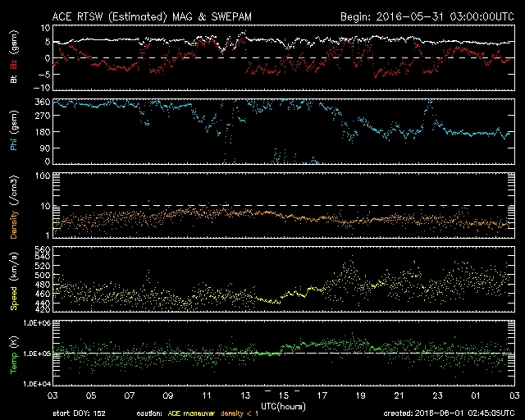This screenshot has width=525, height=420.
Task: Select the 09 hour tick on time axis
Action: coord(169,395)
